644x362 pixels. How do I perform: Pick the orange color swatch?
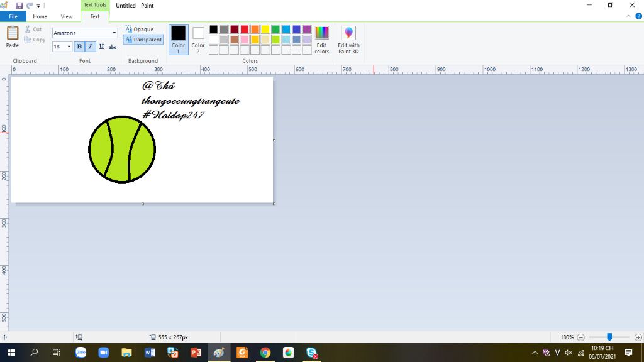pyautogui.click(x=255, y=29)
